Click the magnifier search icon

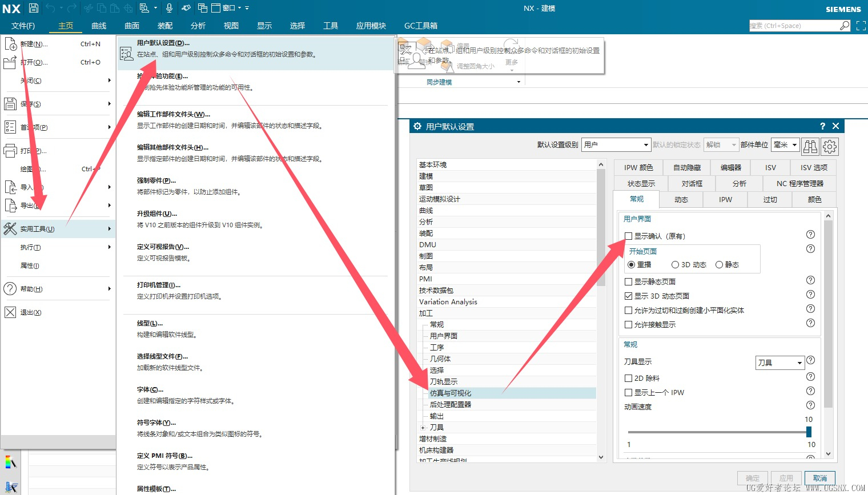pyautogui.click(x=845, y=26)
